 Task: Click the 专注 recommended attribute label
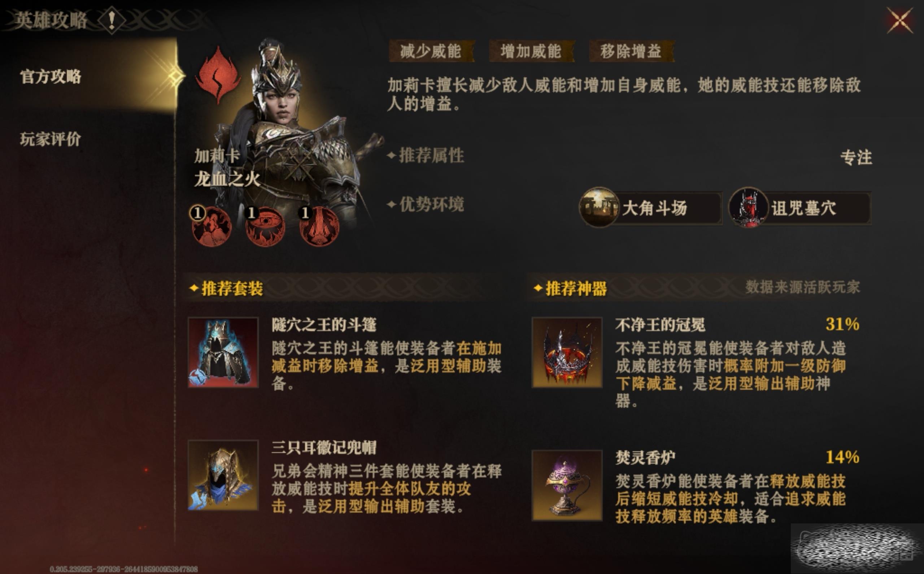point(856,157)
